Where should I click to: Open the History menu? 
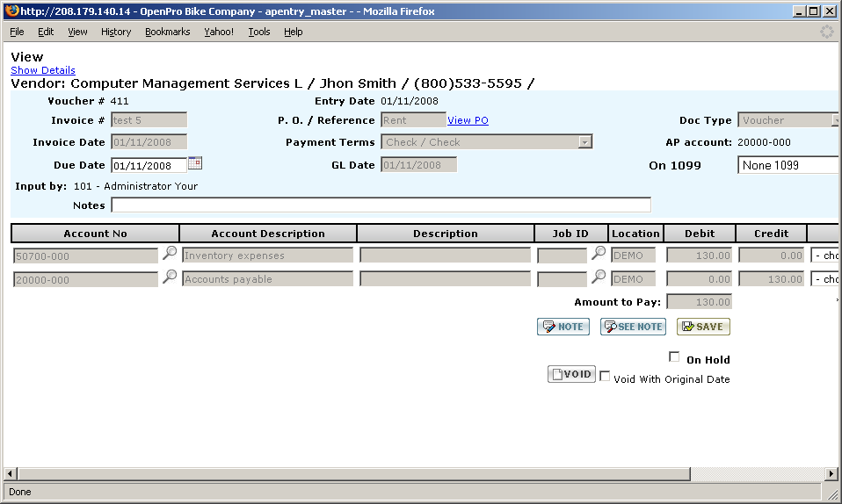pos(116,32)
